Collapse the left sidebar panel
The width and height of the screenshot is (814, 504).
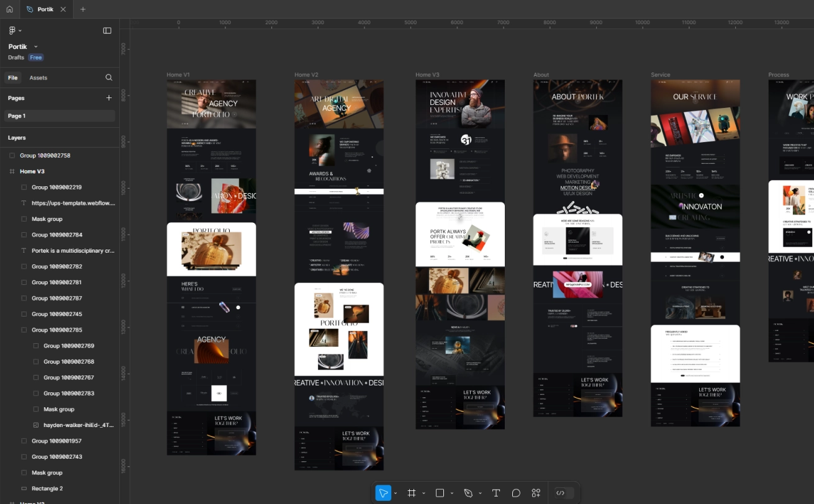coord(107,30)
